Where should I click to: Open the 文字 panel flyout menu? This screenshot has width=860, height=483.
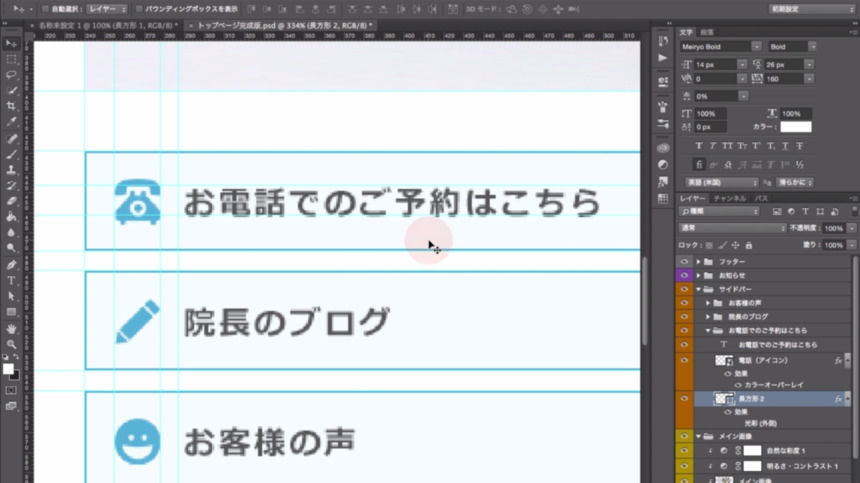852,32
